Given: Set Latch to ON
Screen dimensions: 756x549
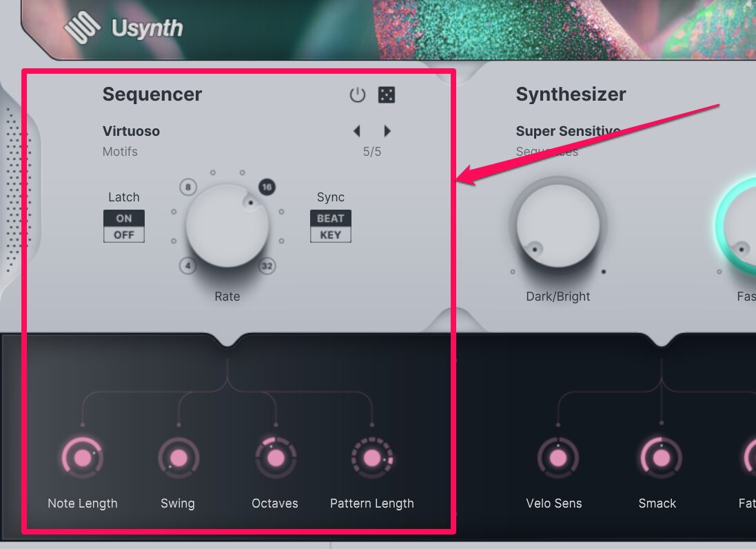Looking at the screenshot, I should pyautogui.click(x=124, y=218).
